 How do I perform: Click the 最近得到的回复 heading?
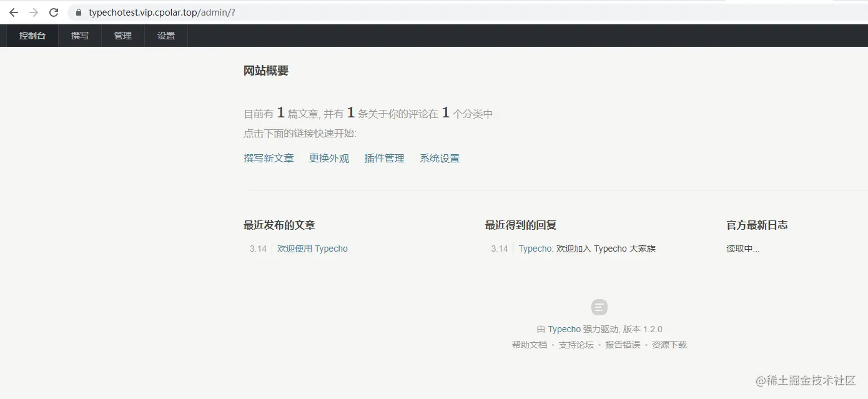pos(521,225)
